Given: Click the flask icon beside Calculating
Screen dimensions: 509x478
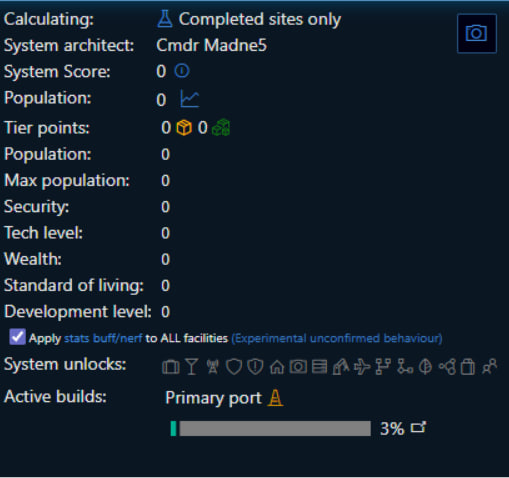Looking at the screenshot, I should pyautogui.click(x=165, y=19).
